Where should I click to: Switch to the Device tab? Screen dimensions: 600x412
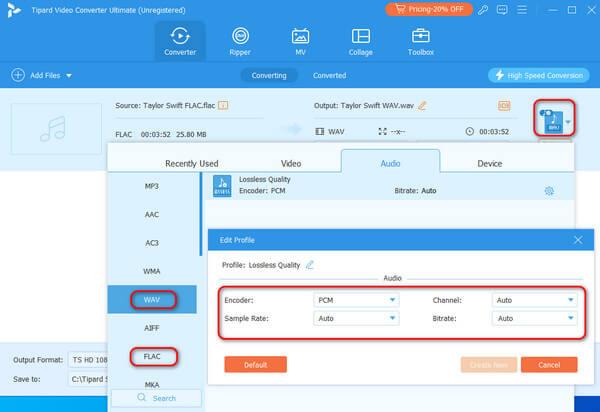[x=489, y=163]
